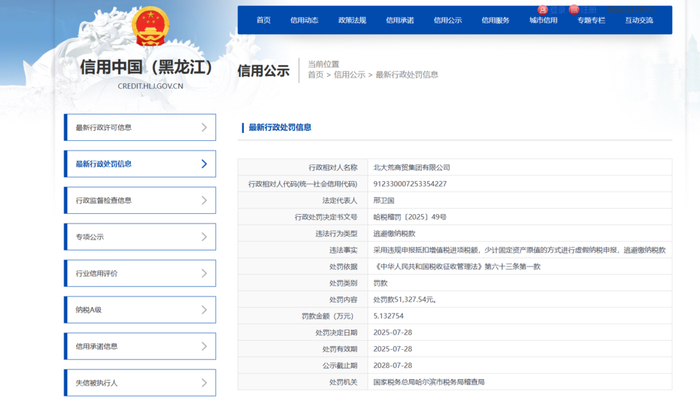
Task: Click chevron arrow beside 专项公示
Action: [204, 237]
